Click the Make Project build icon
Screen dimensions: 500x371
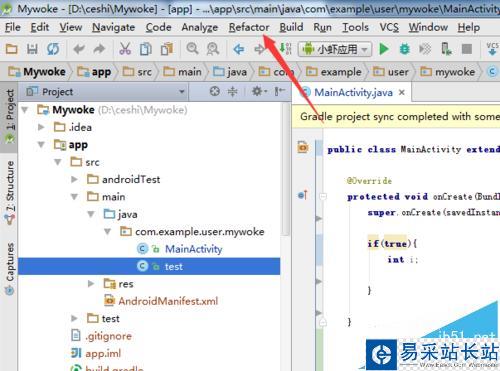(x=286, y=49)
